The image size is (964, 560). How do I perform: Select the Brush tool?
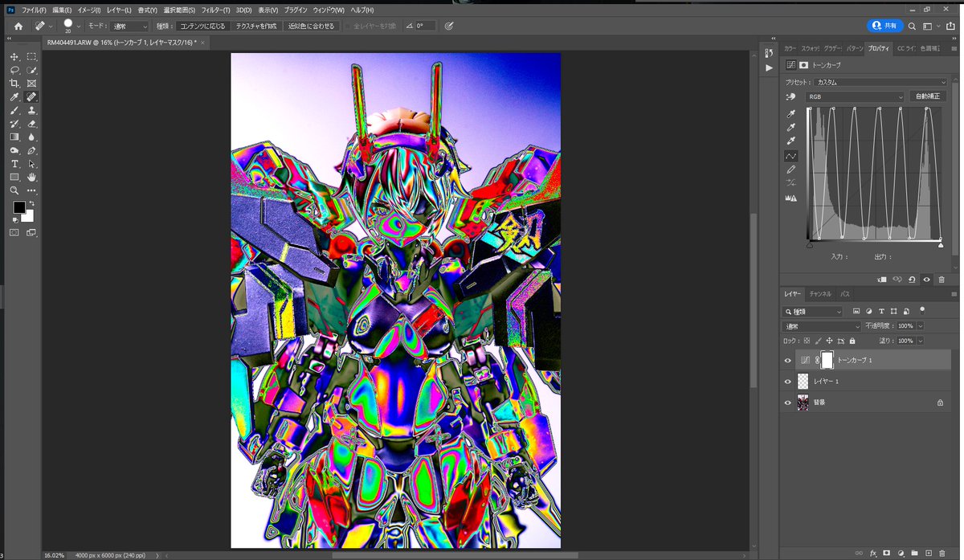tap(14, 110)
